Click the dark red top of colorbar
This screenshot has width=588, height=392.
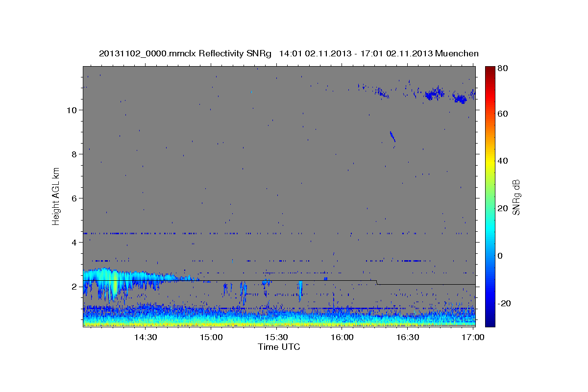coord(490,70)
